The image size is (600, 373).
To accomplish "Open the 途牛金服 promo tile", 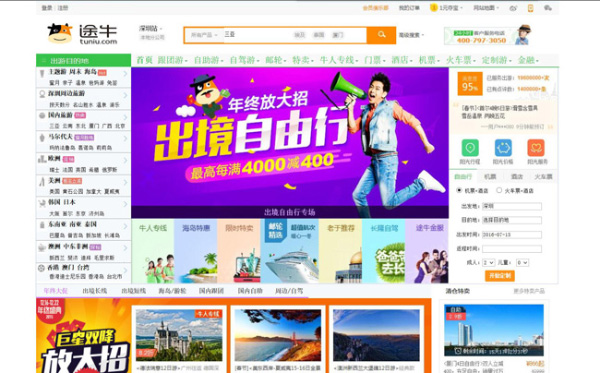I will point(427,251).
